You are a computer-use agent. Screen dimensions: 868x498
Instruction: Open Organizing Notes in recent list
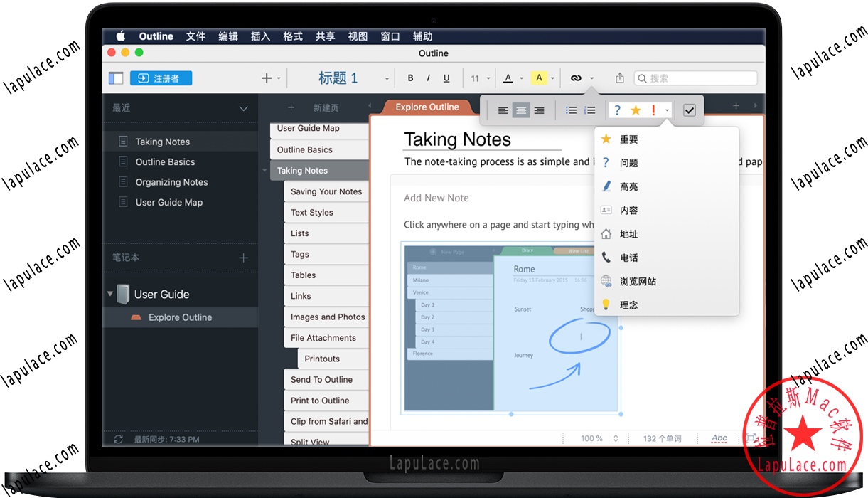tap(180, 182)
